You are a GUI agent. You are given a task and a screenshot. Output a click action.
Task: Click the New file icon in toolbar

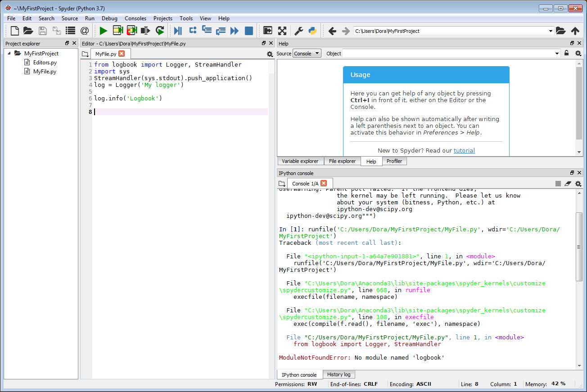[15, 31]
